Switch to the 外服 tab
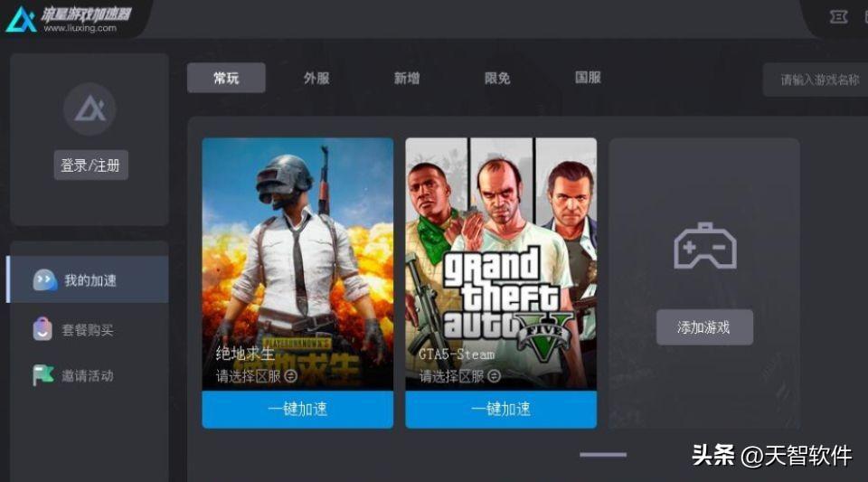Image resolution: width=868 pixels, height=482 pixels. (316, 78)
